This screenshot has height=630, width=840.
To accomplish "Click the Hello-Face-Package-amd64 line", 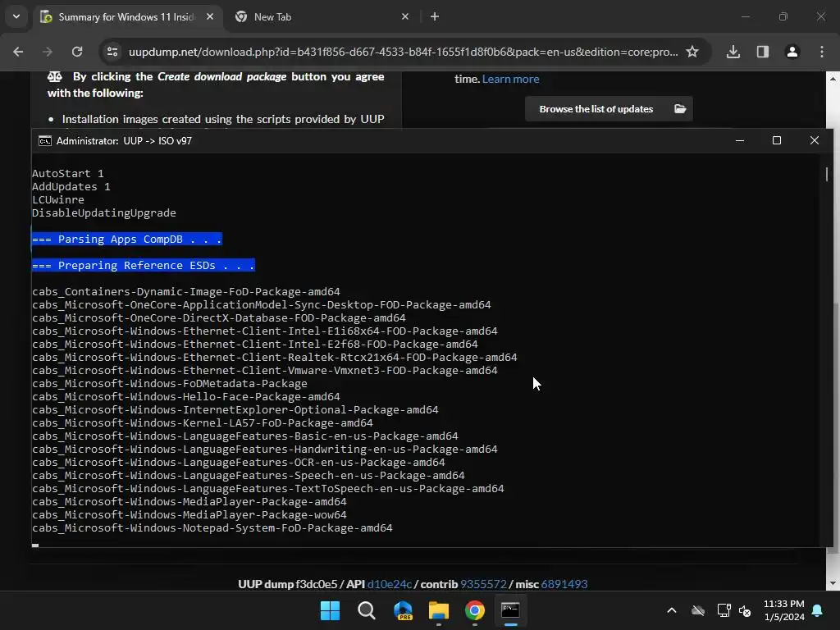I will pyautogui.click(x=186, y=396).
